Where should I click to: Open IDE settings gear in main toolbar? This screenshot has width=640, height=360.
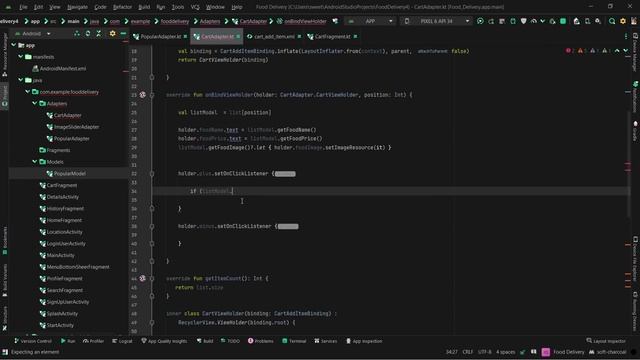tap(623, 21)
